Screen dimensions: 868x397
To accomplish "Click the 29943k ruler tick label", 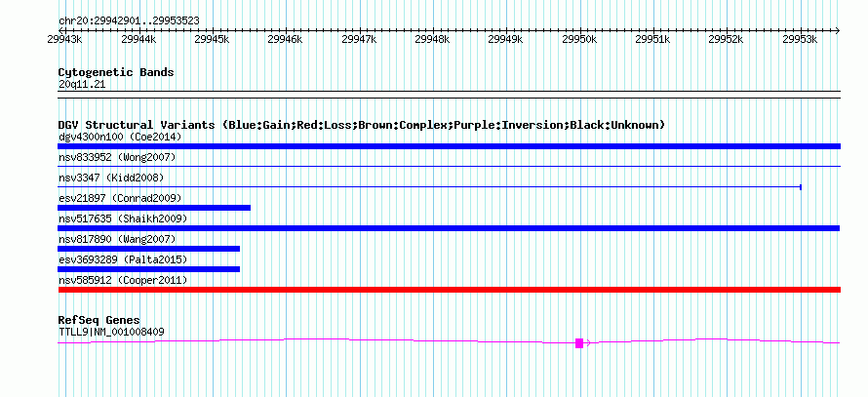I will (x=64, y=39).
